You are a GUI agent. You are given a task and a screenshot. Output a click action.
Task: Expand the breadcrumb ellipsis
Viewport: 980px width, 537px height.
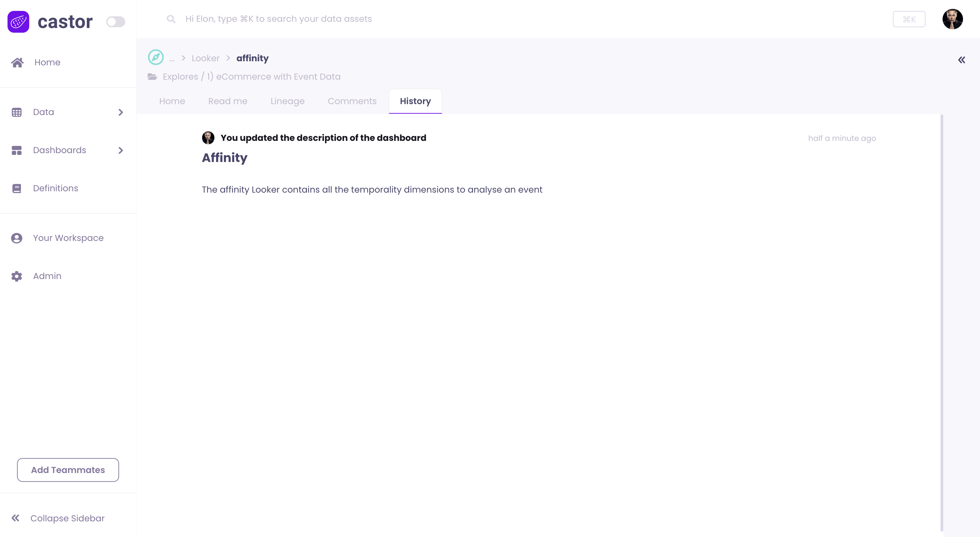coord(172,59)
